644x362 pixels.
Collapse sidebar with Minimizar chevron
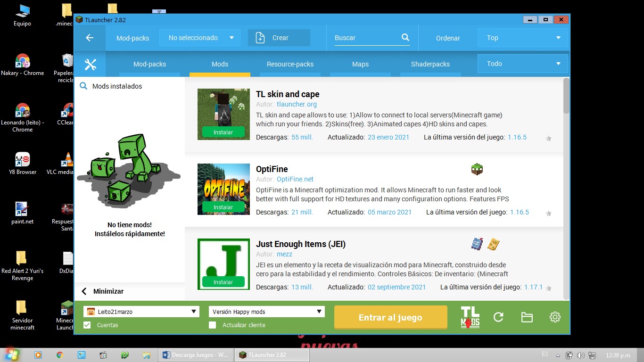[84, 291]
